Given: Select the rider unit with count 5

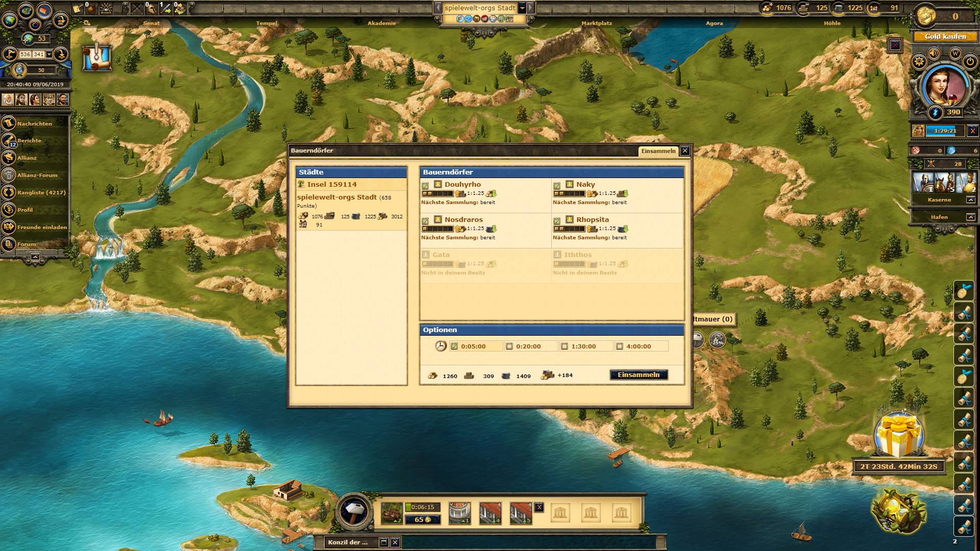Looking at the screenshot, I should [x=944, y=183].
